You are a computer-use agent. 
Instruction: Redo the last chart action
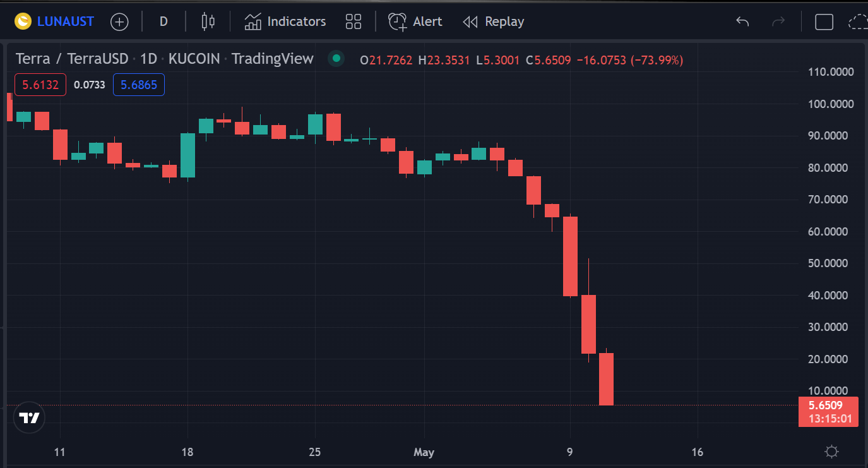(778, 22)
